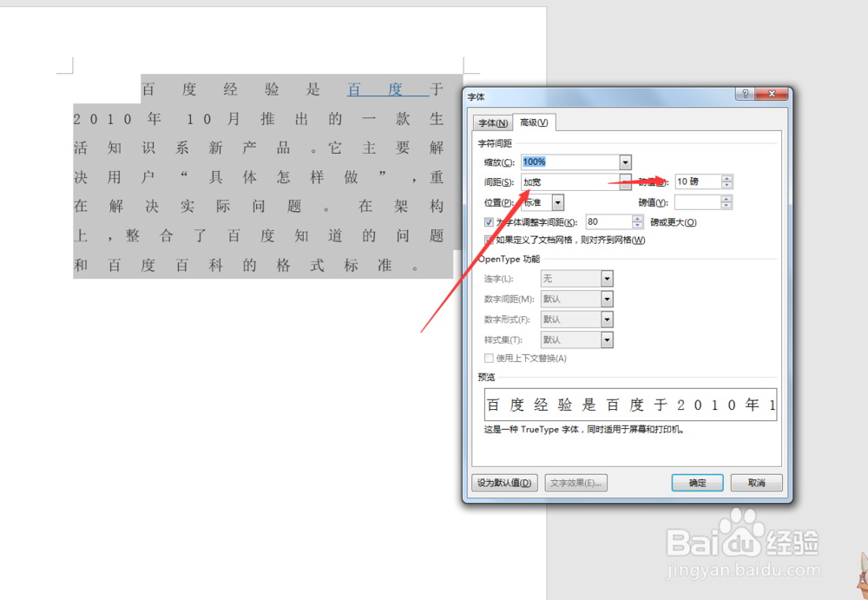Open the 缩放(C) dropdown arrow
The image size is (868, 600).
[626, 162]
